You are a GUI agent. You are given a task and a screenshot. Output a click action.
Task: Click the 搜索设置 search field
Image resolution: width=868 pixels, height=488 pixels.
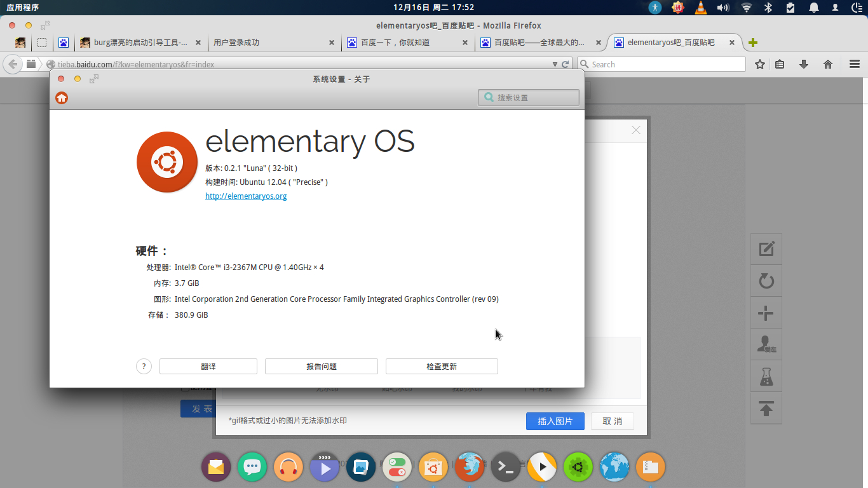coord(529,97)
